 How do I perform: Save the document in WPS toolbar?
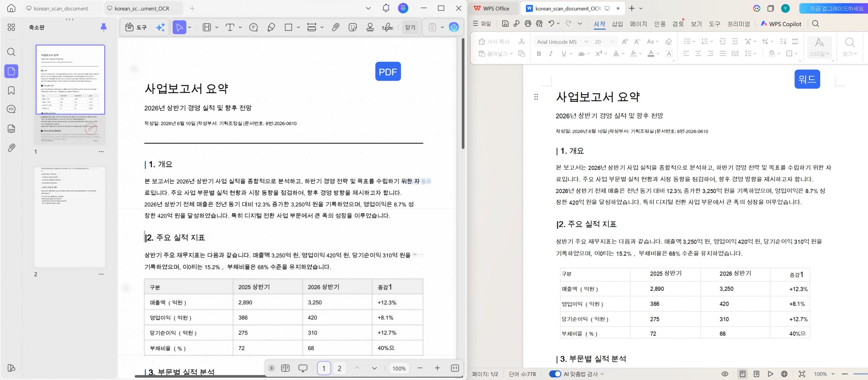click(505, 23)
